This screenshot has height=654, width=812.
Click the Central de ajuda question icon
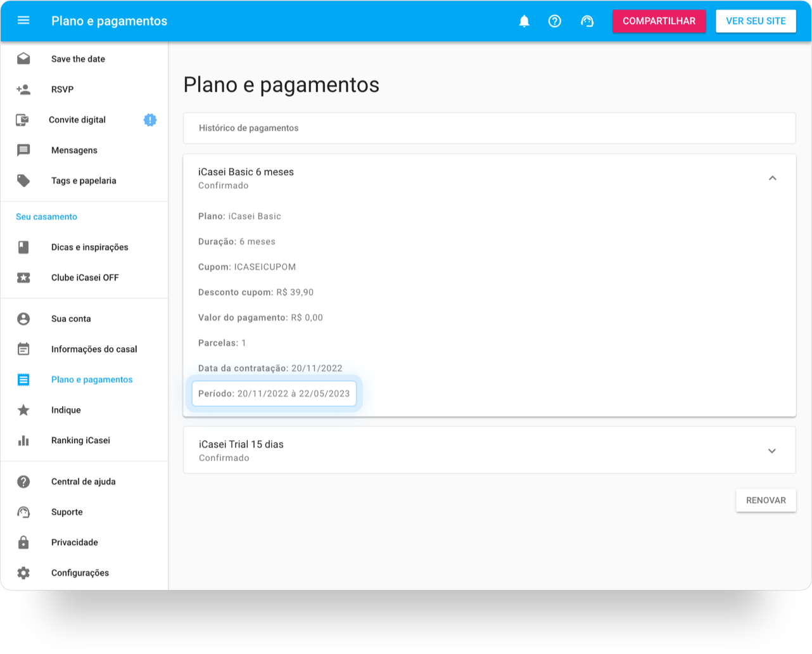(x=23, y=482)
